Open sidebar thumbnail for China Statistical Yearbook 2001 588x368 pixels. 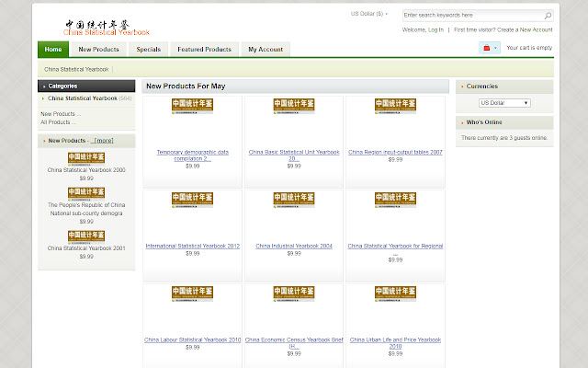(x=86, y=237)
